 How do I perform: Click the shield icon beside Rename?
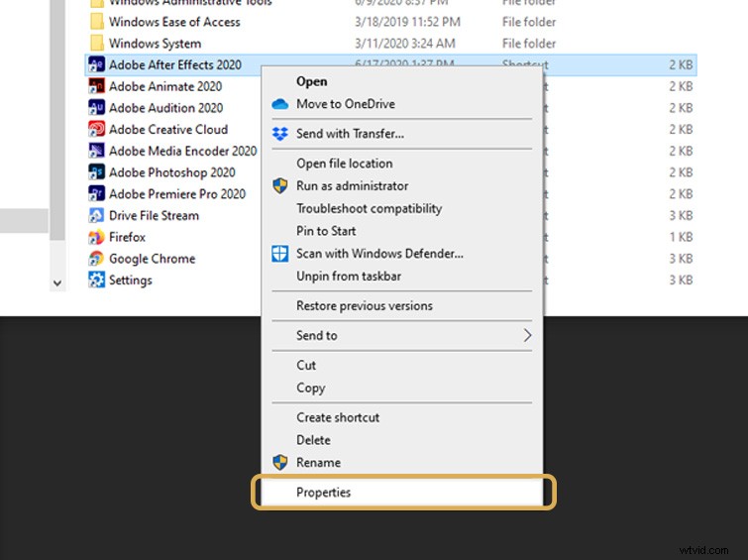280,462
